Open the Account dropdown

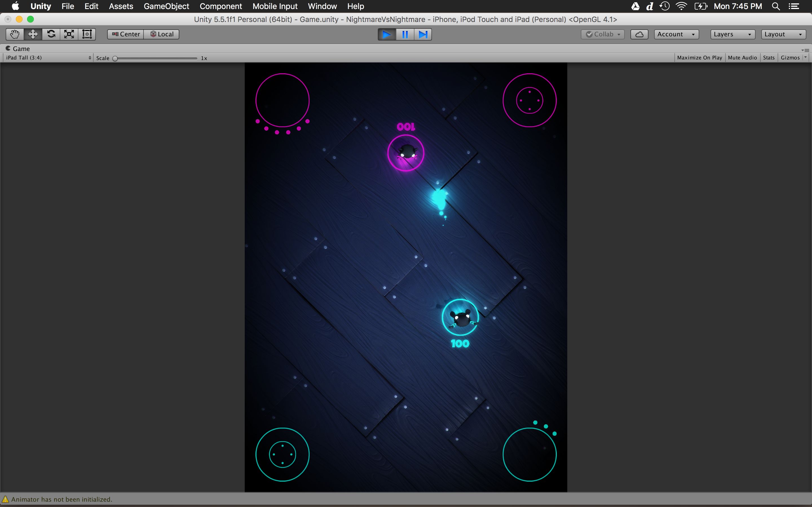[x=676, y=34]
